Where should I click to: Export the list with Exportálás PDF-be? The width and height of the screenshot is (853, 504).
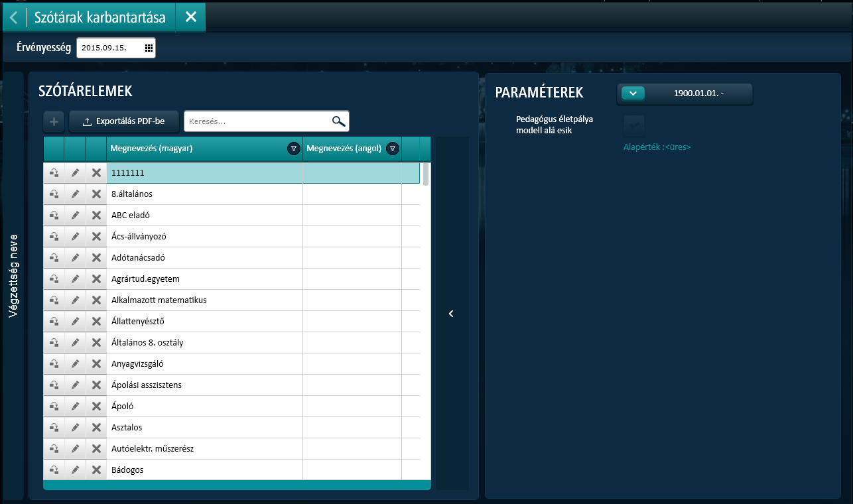pyautogui.click(x=124, y=121)
